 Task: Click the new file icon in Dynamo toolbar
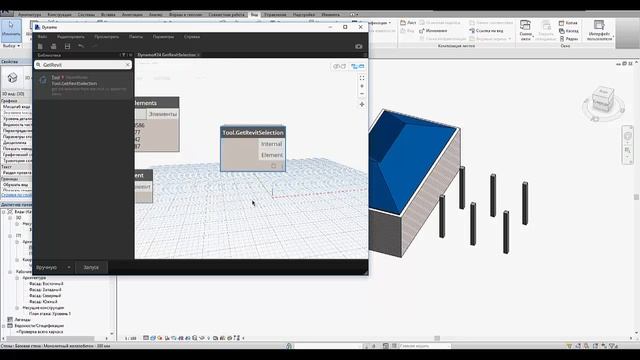click(40, 47)
